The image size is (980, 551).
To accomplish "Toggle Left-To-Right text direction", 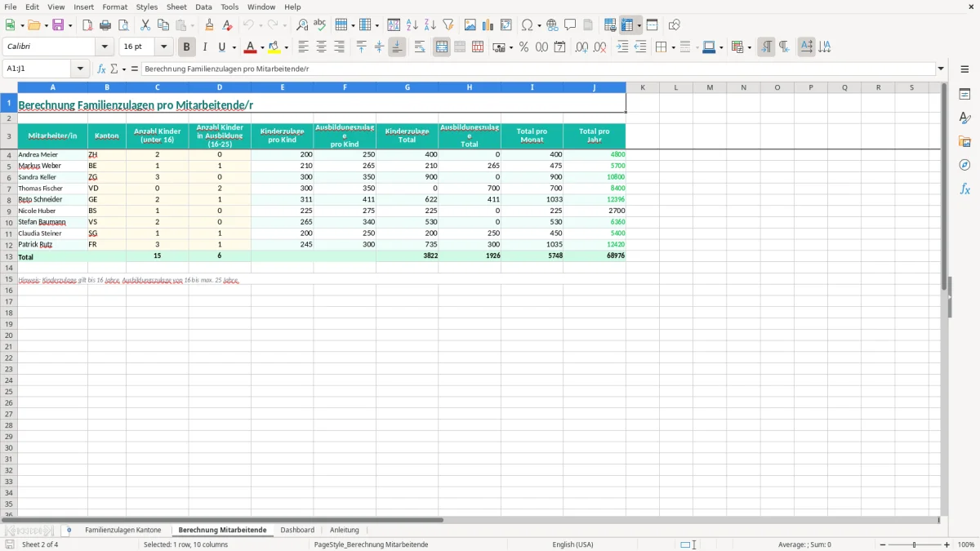I will [766, 47].
